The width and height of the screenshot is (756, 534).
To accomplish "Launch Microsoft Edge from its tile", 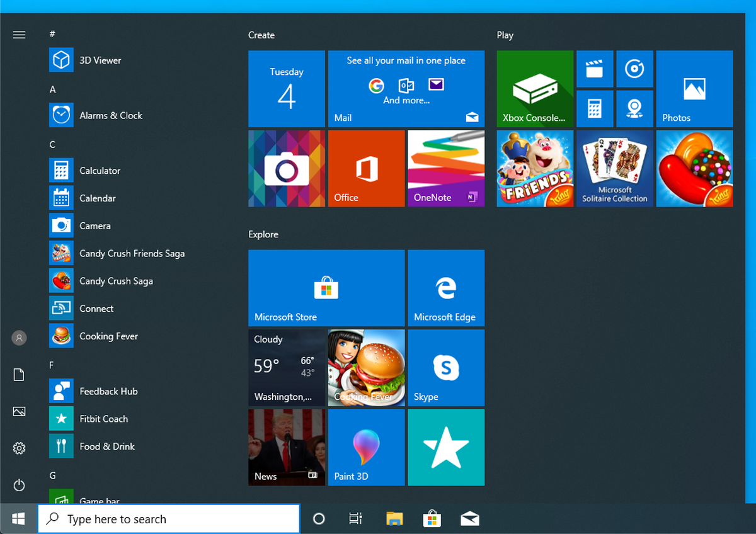I will 446,288.
